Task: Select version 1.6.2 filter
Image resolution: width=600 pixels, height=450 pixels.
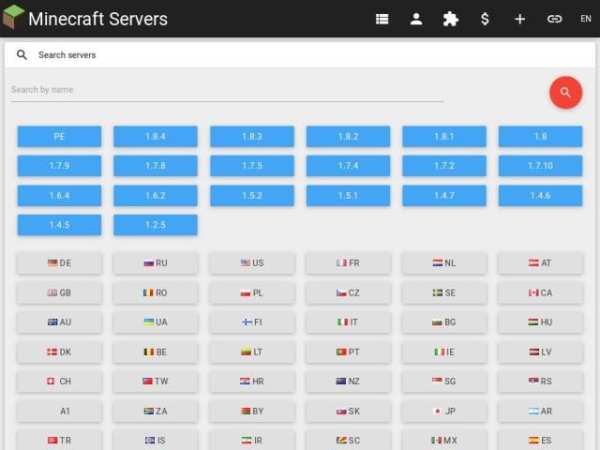Action: point(155,196)
